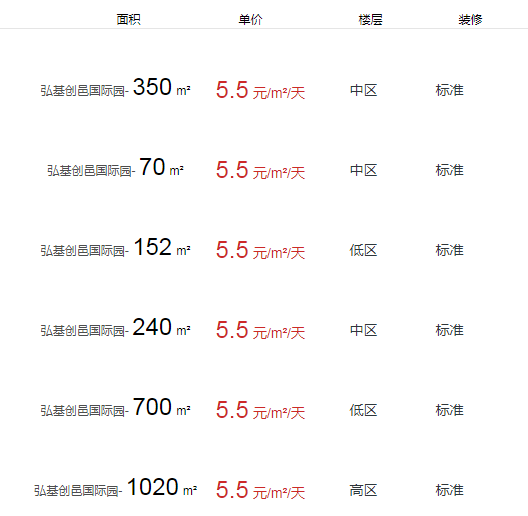
Task: Click 中区 floor in the 240 m² row
Action: tap(363, 330)
